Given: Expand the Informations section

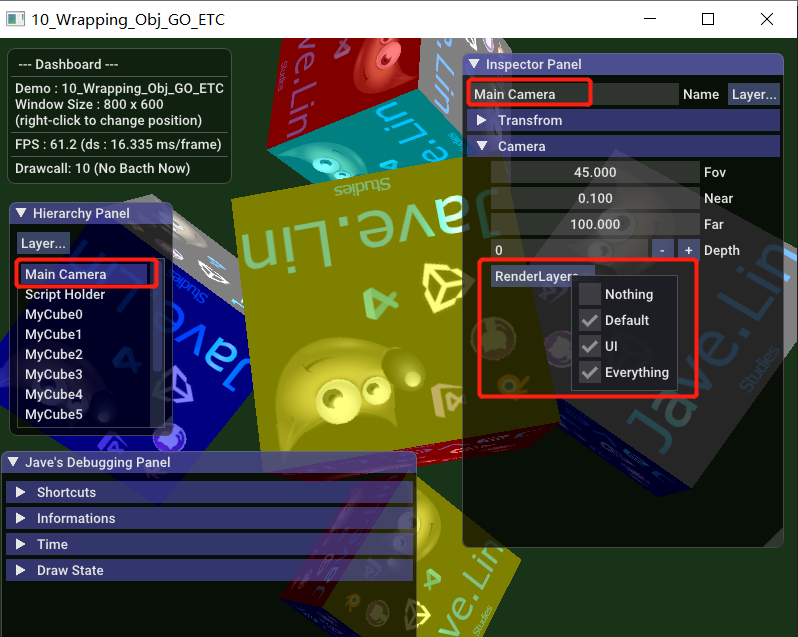Looking at the screenshot, I should [209, 518].
